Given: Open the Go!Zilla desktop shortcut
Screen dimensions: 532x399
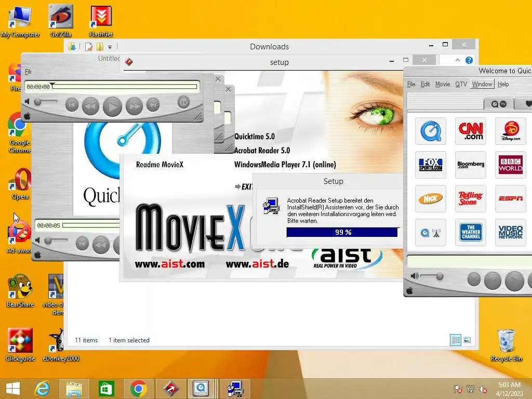Looking at the screenshot, I should (61, 20).
